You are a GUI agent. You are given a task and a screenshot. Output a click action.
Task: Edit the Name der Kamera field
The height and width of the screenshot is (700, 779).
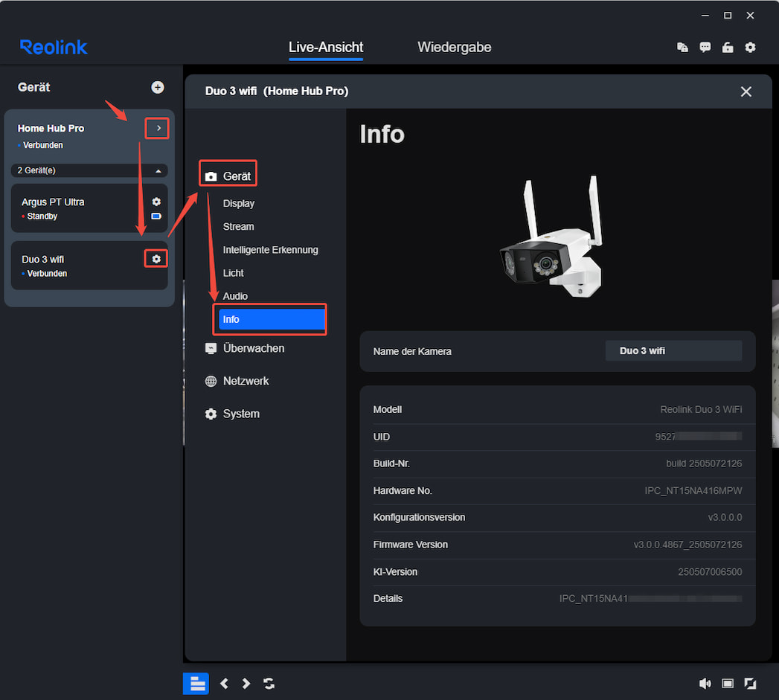(673, 351)
